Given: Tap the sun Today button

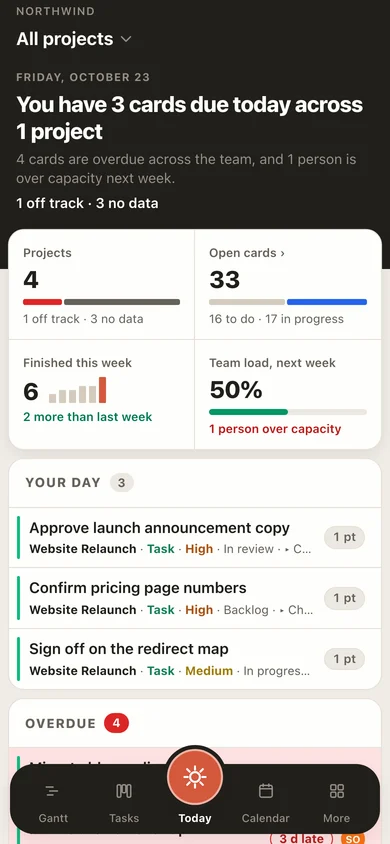Looking at the screenshot, I should coord(194,778).
